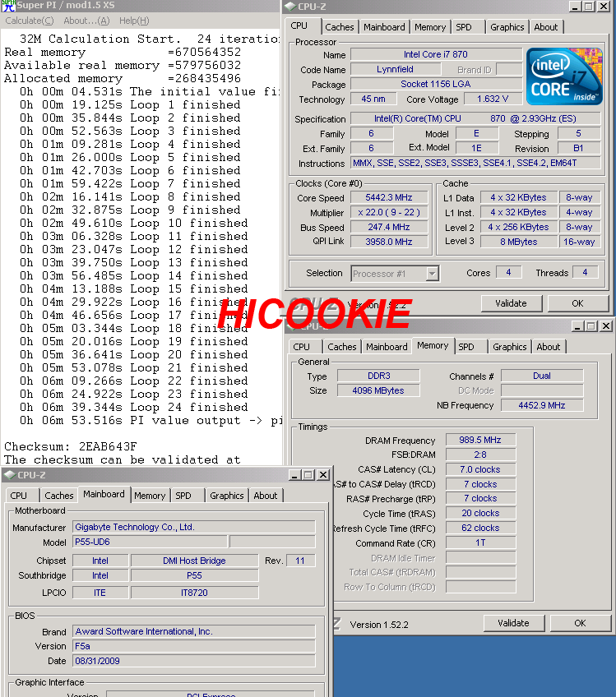The image size is (616, 697).
Task: Click the BIOS Version F5a field
Action: (x=194, y=646)
